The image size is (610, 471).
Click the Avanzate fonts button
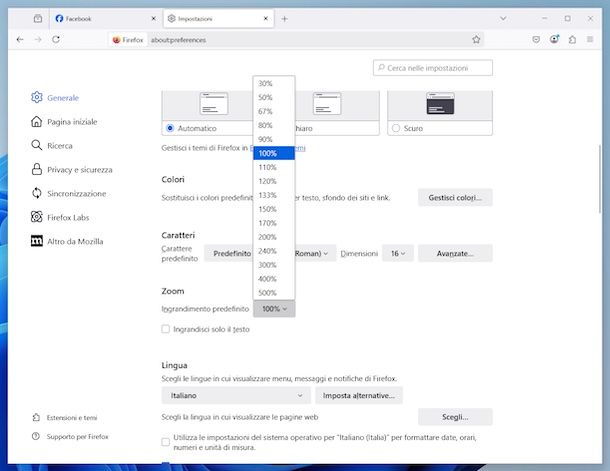point(455,254)
